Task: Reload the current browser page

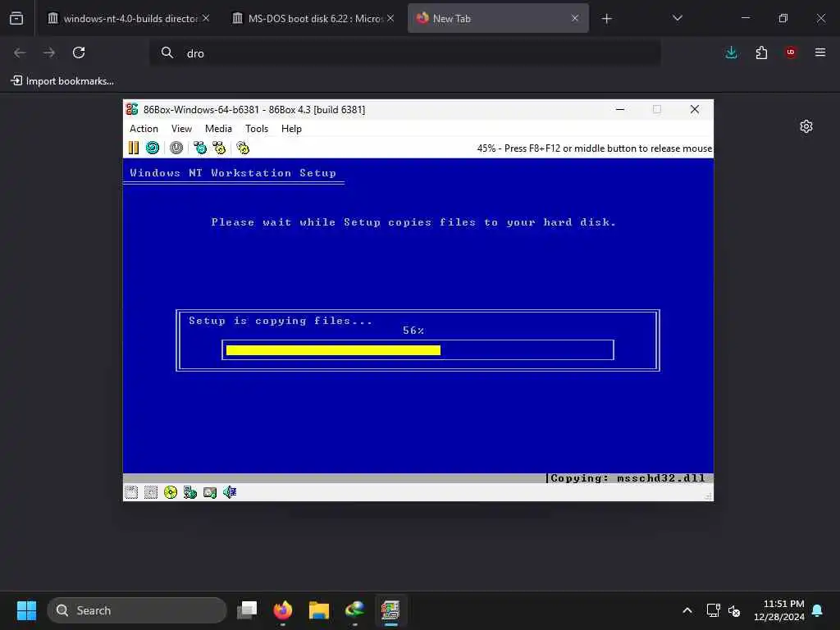Action: [x=79, y=52]
